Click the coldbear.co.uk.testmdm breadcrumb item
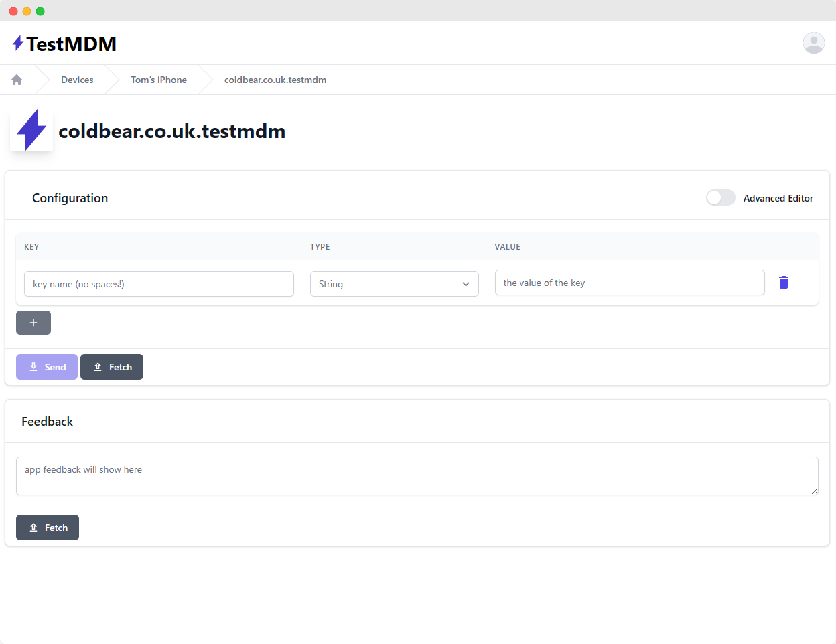Viewport: 836px width, 644px height. point(275,79)
